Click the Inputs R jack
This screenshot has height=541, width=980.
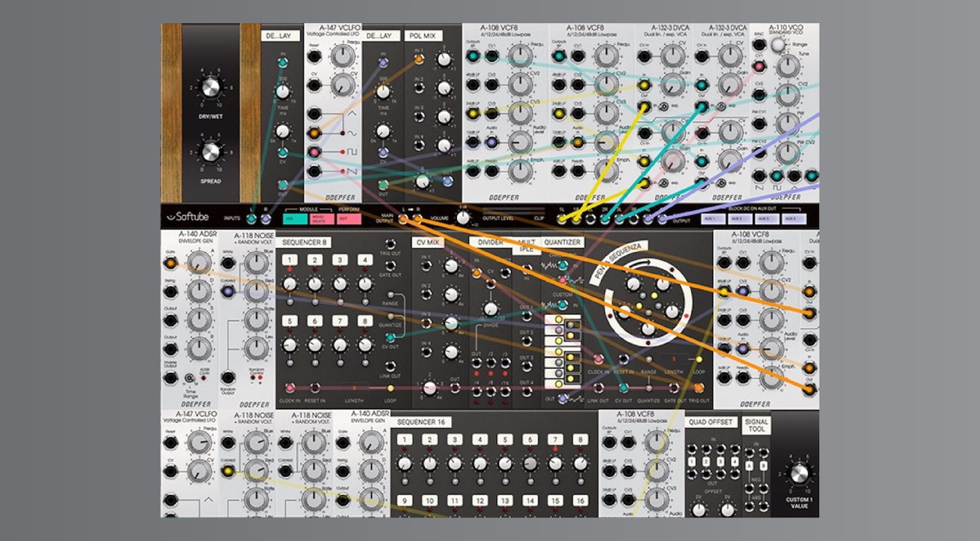pos(266,219)
